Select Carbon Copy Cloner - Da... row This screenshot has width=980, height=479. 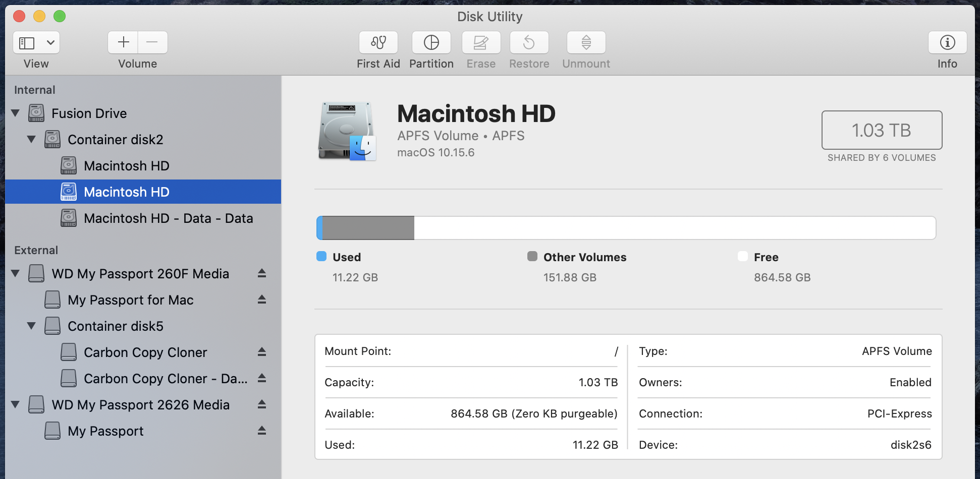(x=143, y=379)
